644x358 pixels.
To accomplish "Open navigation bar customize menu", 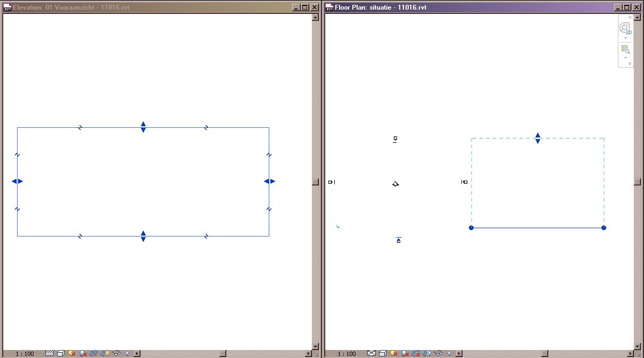I will (630, 63).
